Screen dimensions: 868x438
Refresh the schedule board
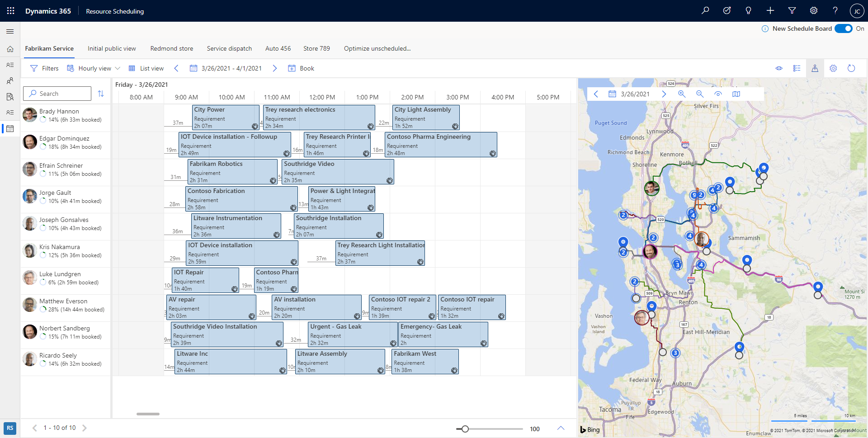852,68
